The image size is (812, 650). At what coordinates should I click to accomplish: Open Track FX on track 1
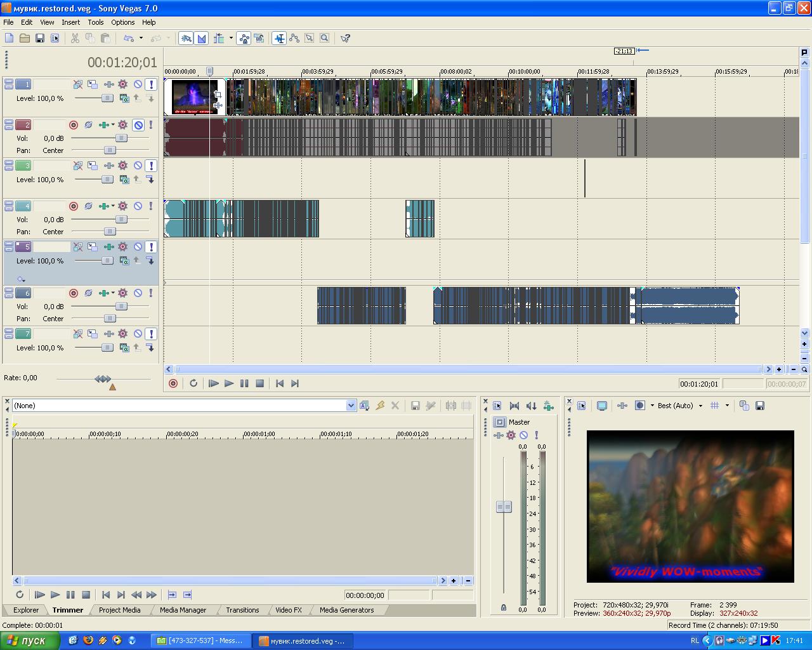click(122, 84)
